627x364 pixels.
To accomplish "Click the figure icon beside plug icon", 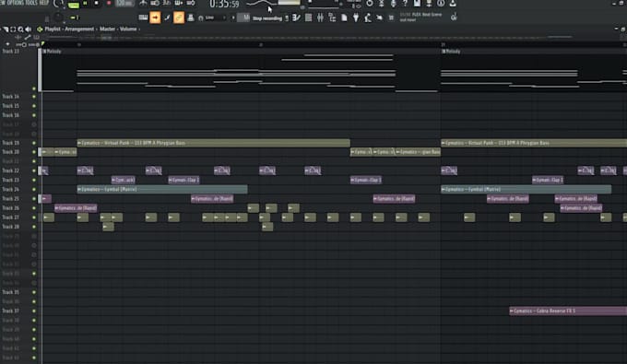I will tap(368, 18).
